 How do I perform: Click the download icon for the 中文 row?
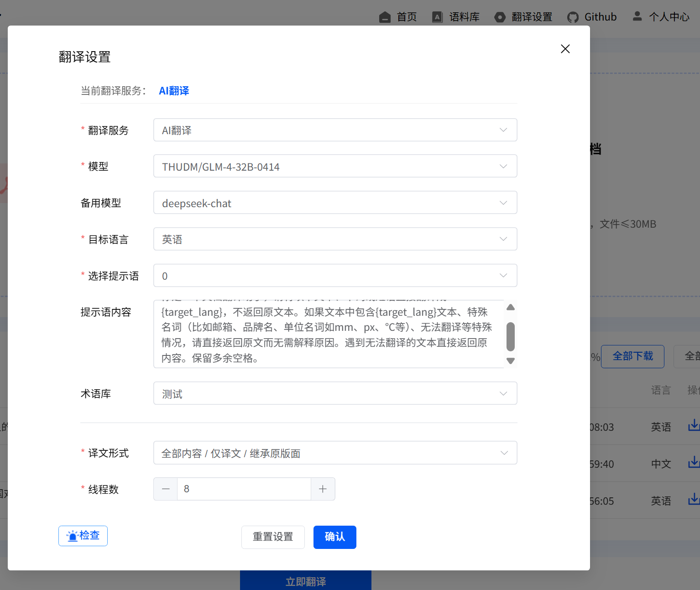click(694, 462)
